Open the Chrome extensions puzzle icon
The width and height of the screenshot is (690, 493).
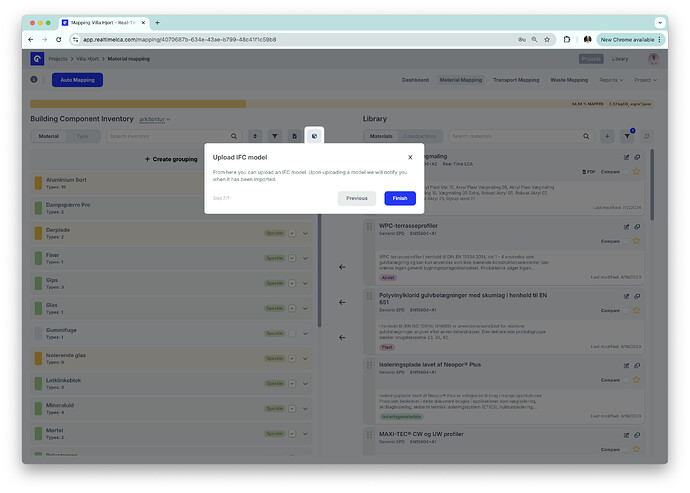pyautogui.click(x=567, y=40)
